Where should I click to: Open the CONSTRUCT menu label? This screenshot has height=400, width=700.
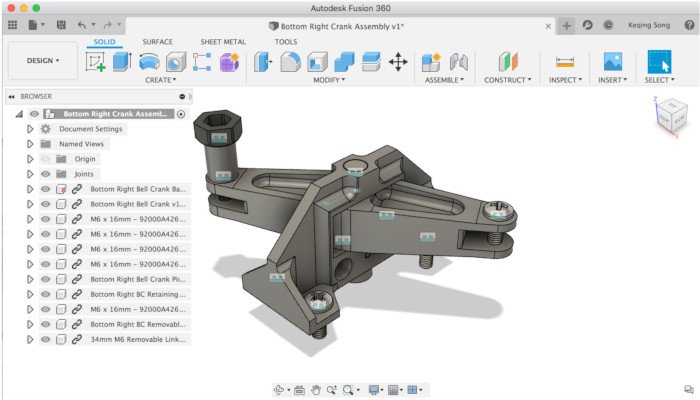507,79
